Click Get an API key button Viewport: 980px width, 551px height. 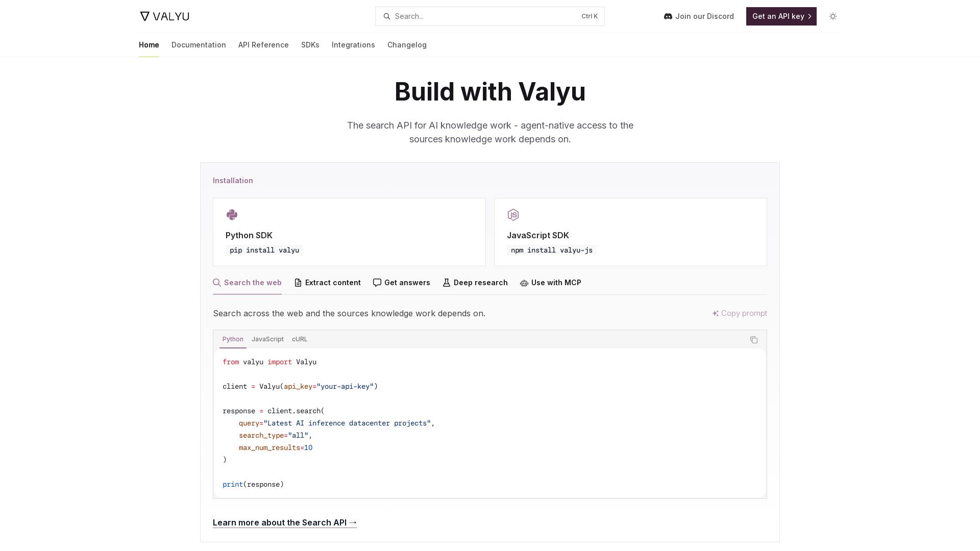pyautogui.click(x=781, y=16)
